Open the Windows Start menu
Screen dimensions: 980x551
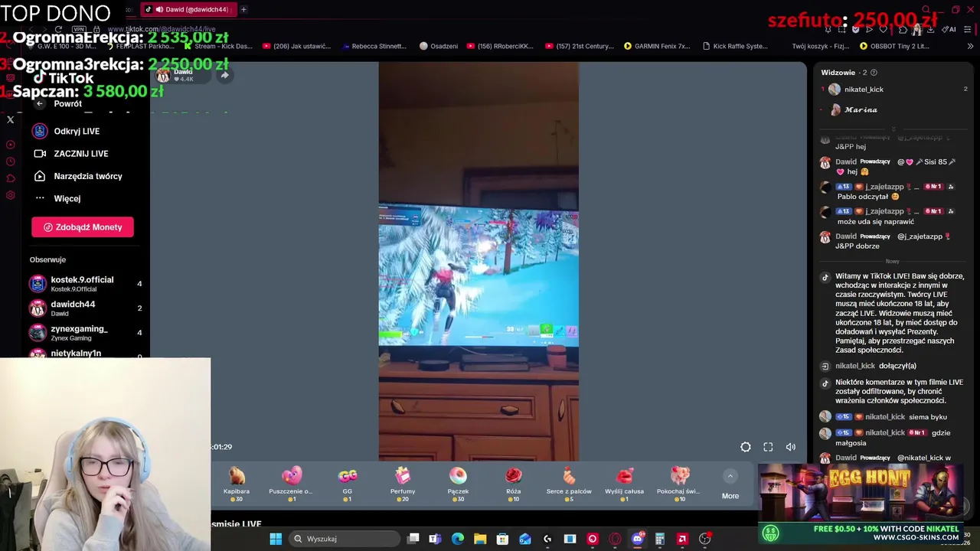pyautogui.click(x=276, y=539)
